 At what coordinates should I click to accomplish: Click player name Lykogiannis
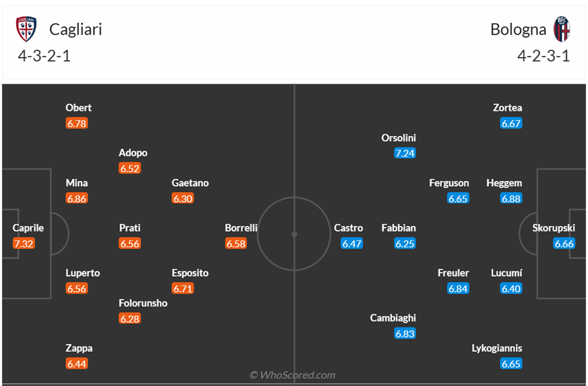497,348
